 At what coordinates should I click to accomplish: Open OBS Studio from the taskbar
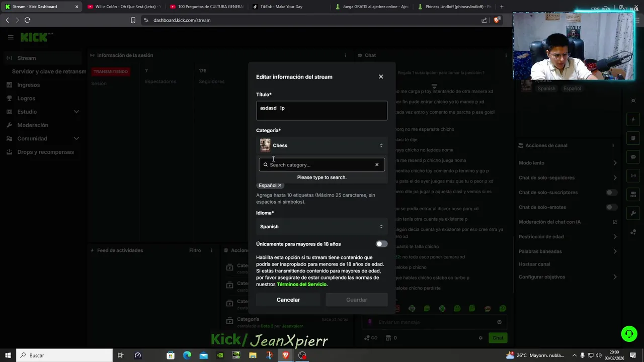(x=302, y=355)
